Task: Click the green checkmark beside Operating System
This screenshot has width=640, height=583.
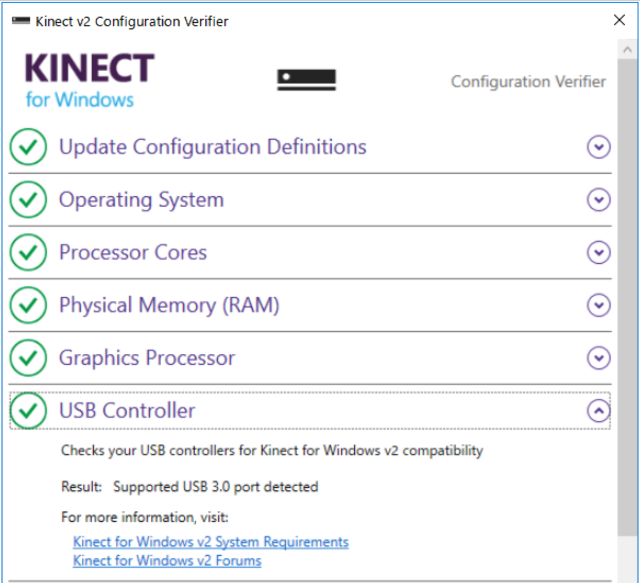Action: coord(28,199)
